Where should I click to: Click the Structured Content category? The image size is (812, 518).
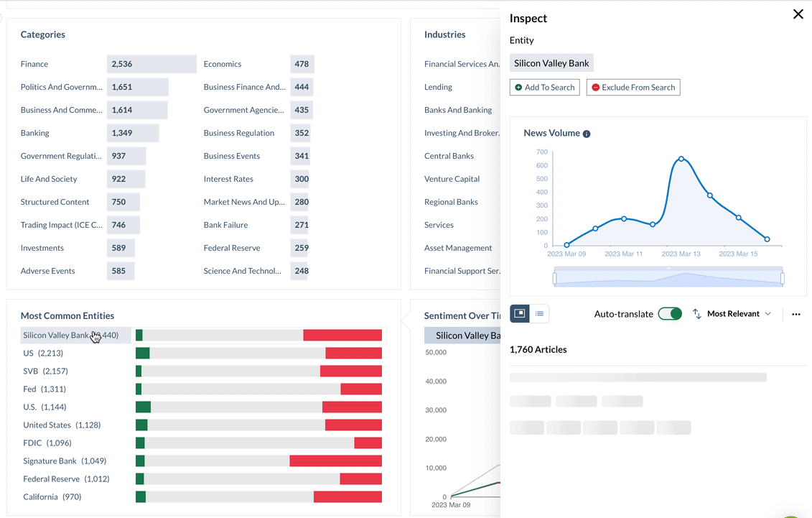(x=55, y=202)
